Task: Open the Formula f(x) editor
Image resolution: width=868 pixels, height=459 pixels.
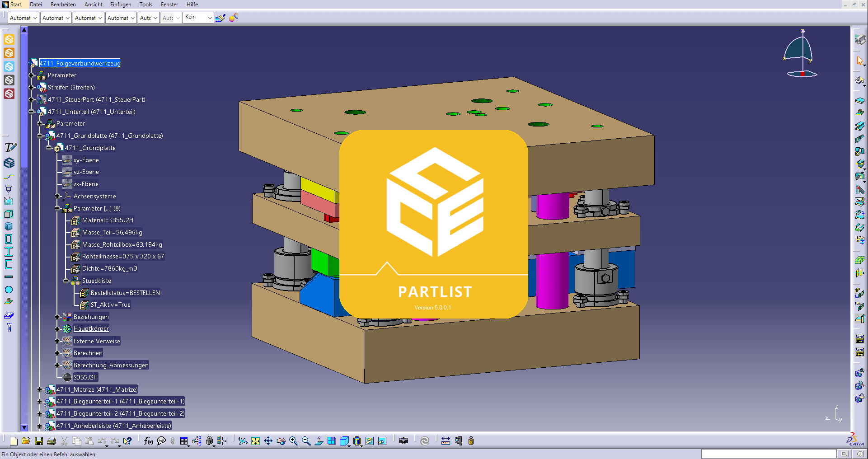Action: 148,441
